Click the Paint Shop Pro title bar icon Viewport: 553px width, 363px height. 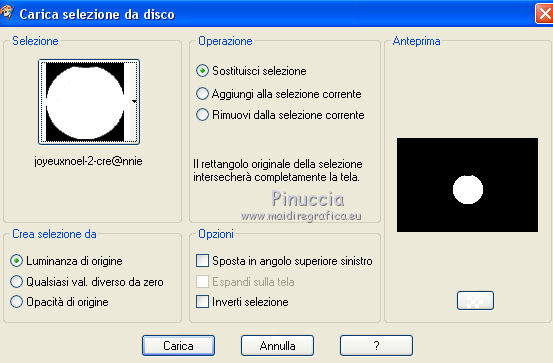tap(6, 12)
